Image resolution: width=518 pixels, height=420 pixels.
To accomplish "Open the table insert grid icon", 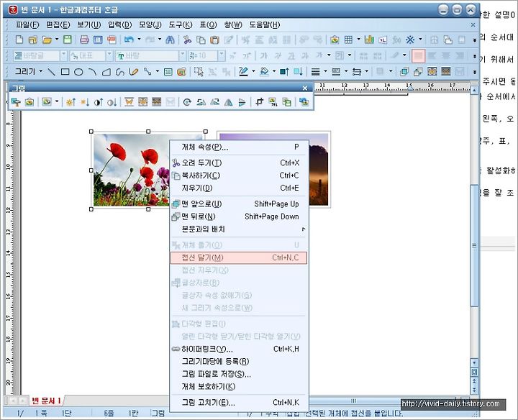I will (348, 40).
